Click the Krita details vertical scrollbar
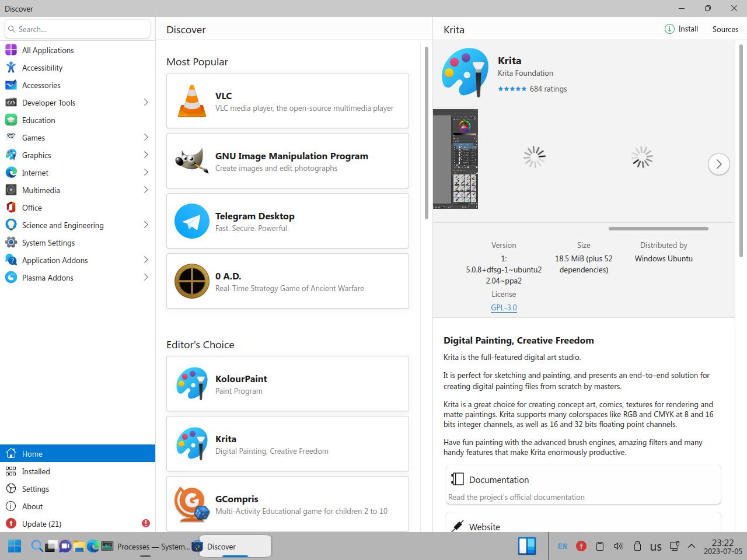Image resolution: width=747 pixels, height=560 pixels. pyautogui.click(x=741, y=152)
